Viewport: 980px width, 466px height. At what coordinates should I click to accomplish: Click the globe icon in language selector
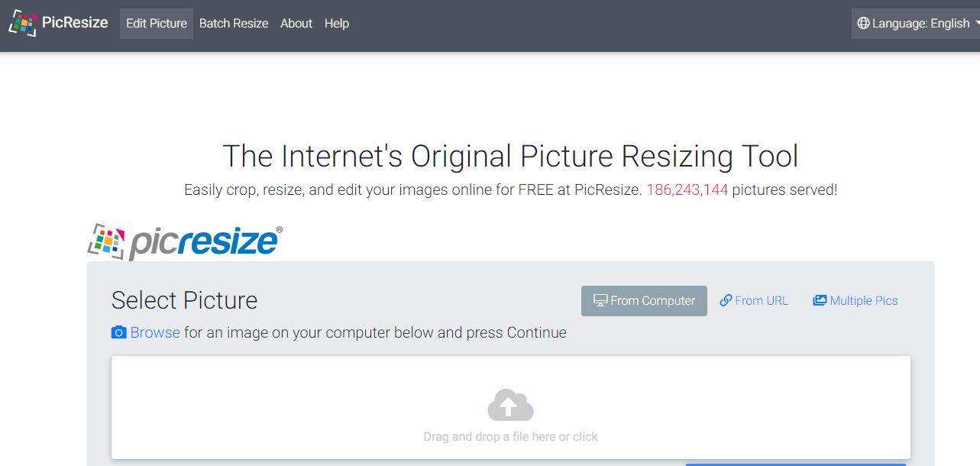863,24
